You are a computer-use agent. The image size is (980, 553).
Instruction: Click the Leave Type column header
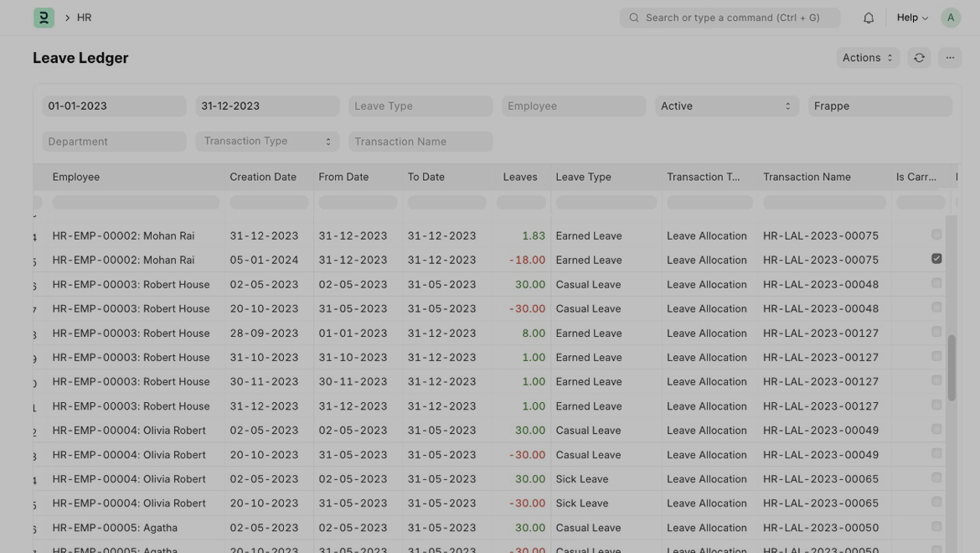point(584,177)
